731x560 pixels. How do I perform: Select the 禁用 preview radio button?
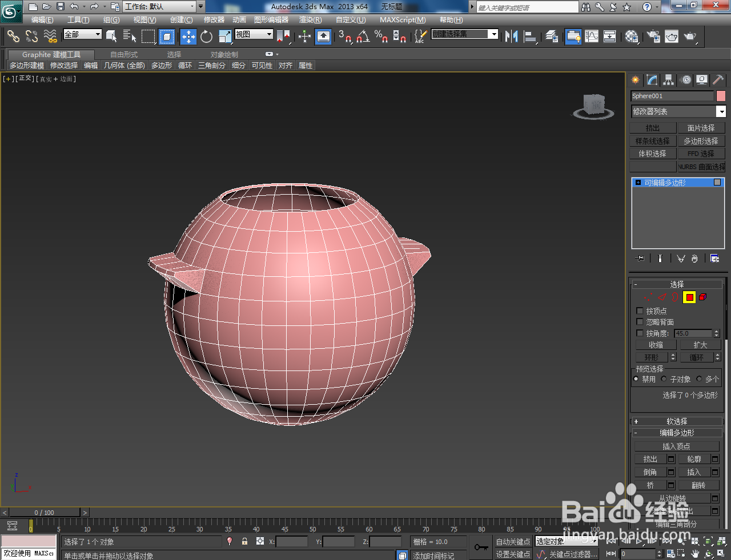(636, 378)
